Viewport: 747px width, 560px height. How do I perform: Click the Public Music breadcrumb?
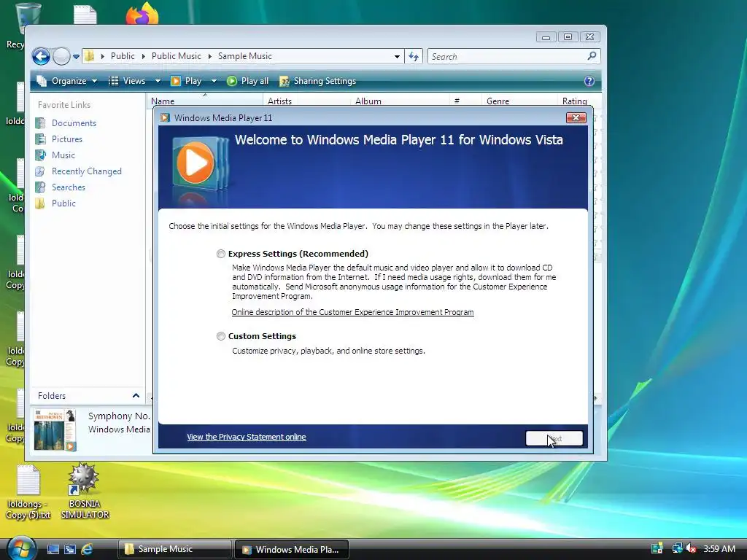(177, 56)
